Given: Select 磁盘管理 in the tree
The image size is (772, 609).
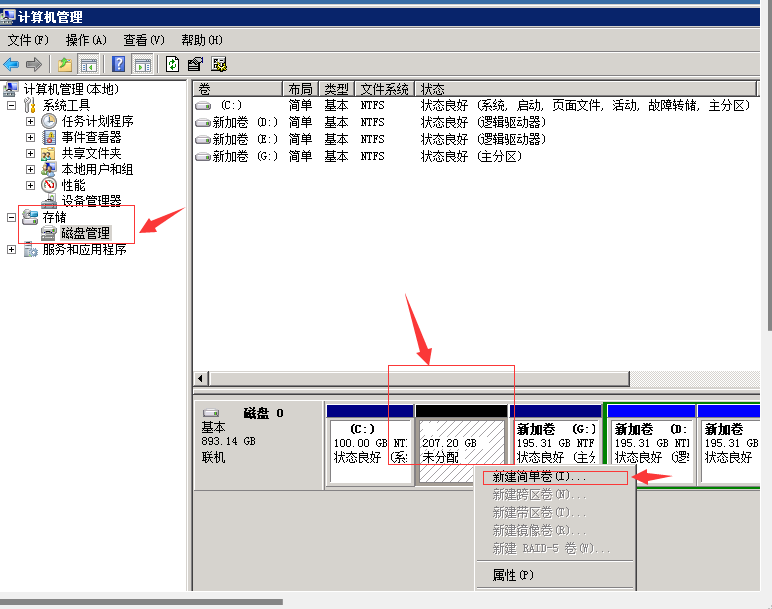Looking at the screenshot, I should tap(85, 233).
